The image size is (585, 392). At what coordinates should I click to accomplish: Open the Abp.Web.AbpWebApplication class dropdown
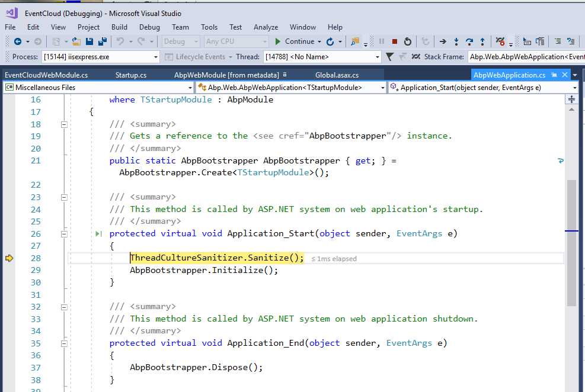coord(291,88)
